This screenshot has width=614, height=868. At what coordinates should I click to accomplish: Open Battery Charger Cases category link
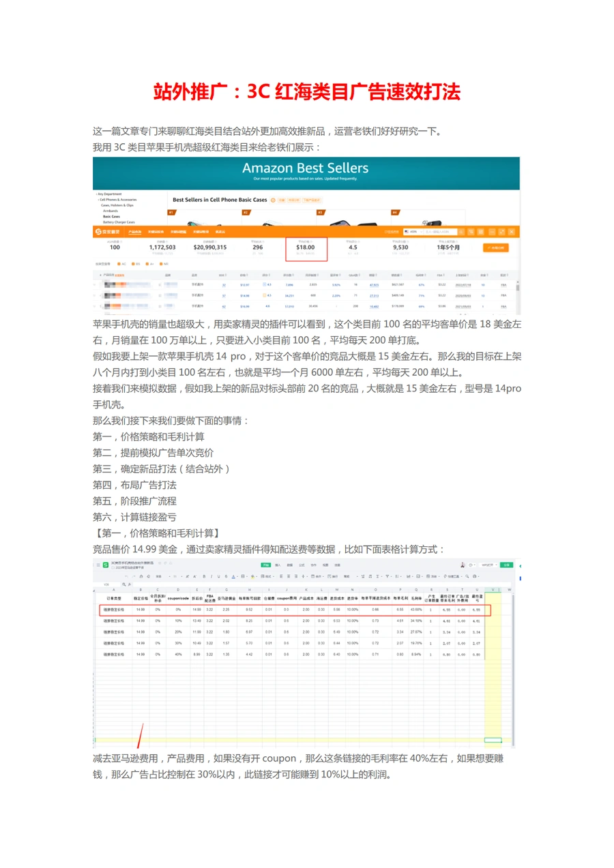tap(119, 222)
